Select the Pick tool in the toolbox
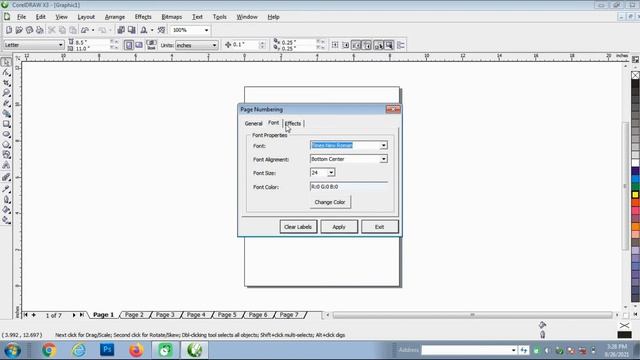The image size is (640, 360). point(6,62)
